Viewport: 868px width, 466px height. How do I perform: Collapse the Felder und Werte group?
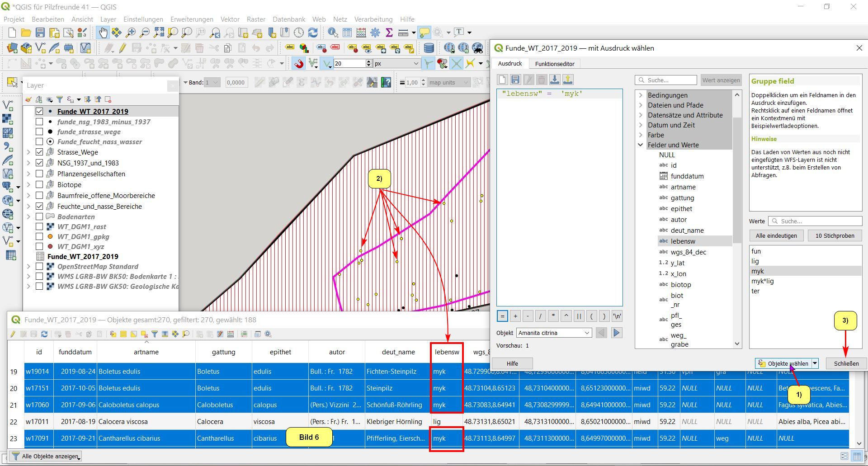(x=641, y=145)
